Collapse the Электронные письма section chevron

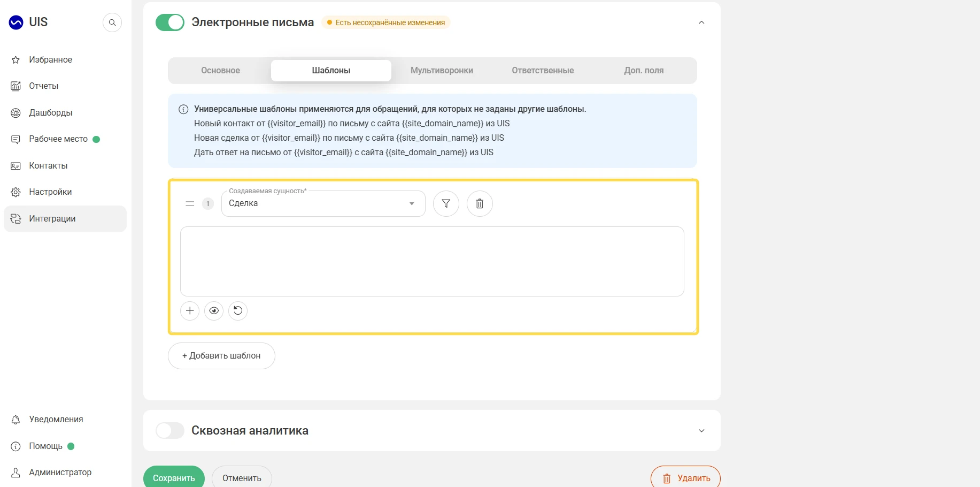click(x=701, y=22)
